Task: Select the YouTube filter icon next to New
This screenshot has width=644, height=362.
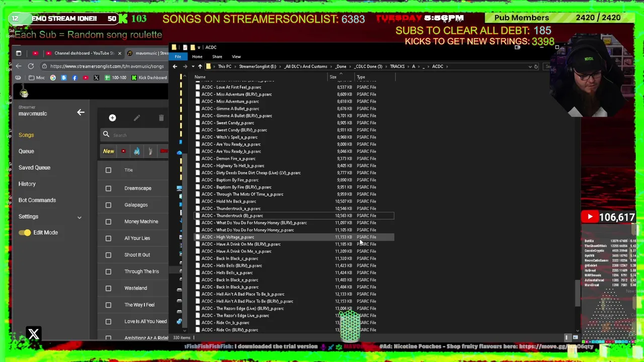Action: [x=123, y=151]
